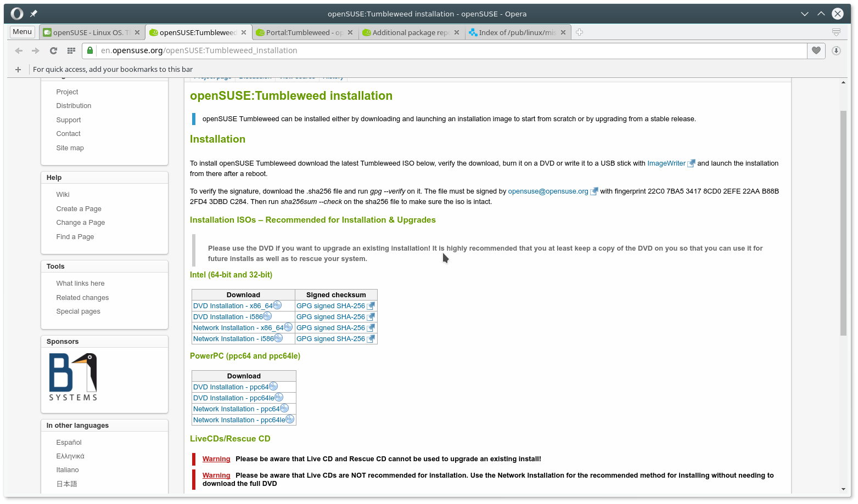Viewport: 858px width, 504px height.
Task: Click the title bar down chevron
Action: [804, 14]
